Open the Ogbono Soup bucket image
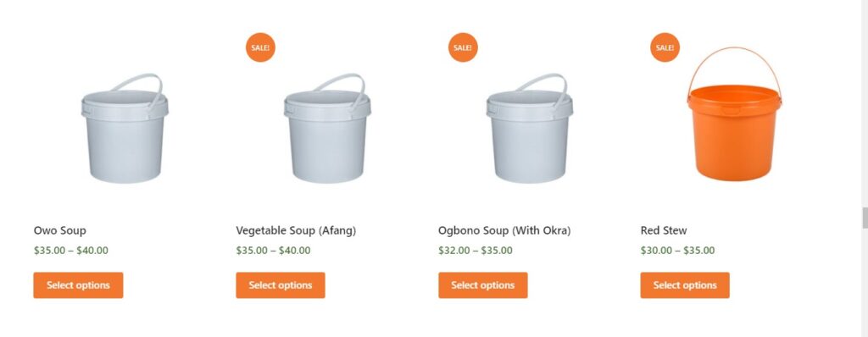This screenshot has height=337, width=868. (530, 128)
